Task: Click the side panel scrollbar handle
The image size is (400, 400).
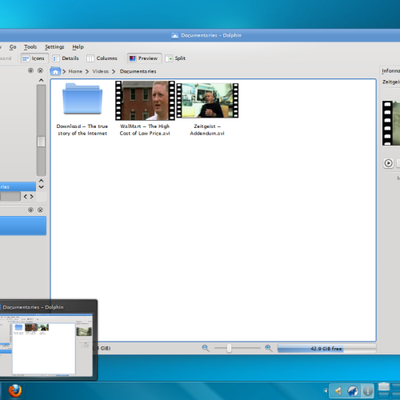Action: tap(41, 141)
